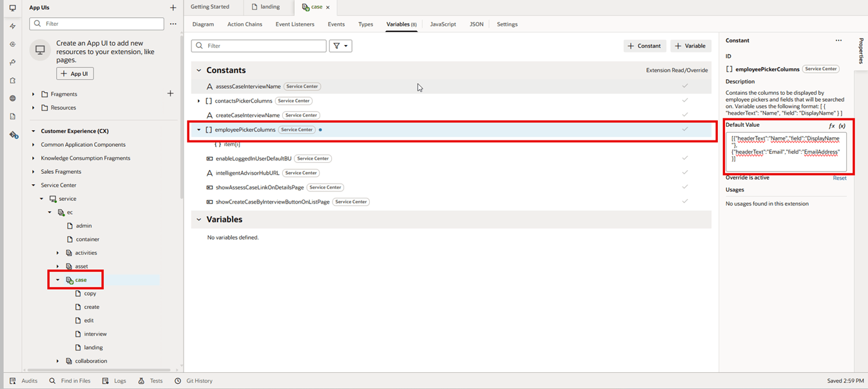The width and height of the screenshot is (868, 389).
Task: Click text icon beside intelligentAdvisorHubURL
Action: [x=209, y=173]
